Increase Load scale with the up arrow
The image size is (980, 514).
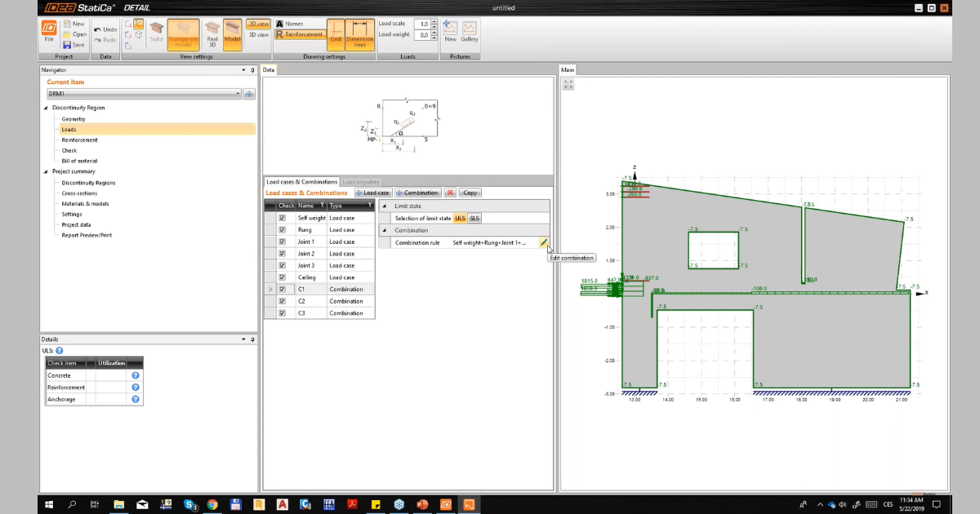coord(434,22)
